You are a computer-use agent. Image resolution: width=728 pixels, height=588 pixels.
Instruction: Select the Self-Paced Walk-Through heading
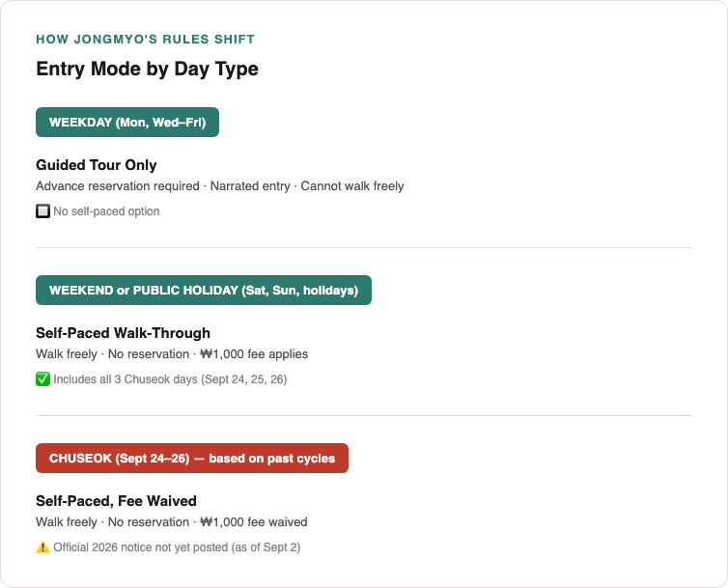pyautogui.click(x=123, y=333)
